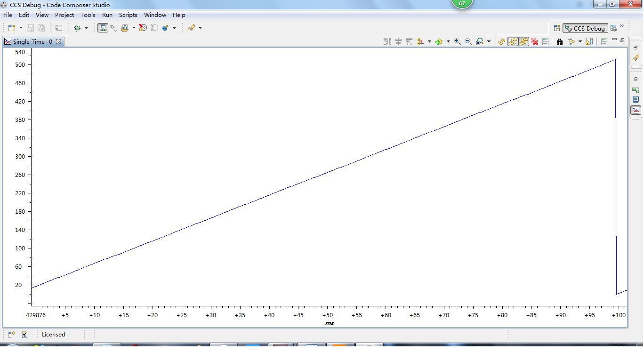Zoom in on the graph
The width and height of the screenshot is (644, 352).
click(x=458, y=42)
